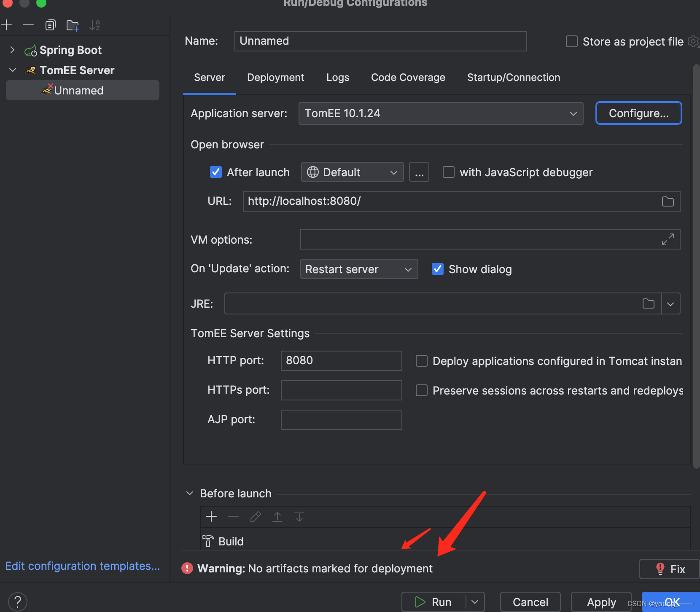Move Before launch task down
Viewport: 700px width, 612px height.
299,516
